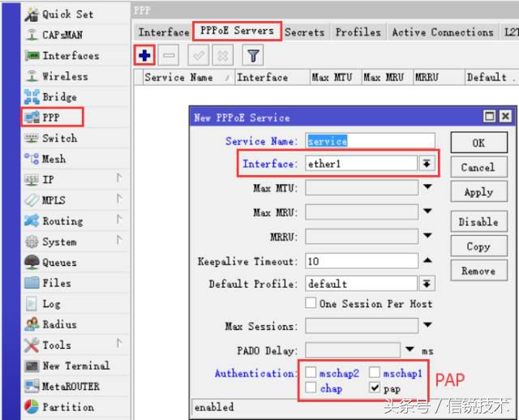Enable the mschap2 authentication checkbox
This screenshot has width=519, height=420.
[311, 373]
